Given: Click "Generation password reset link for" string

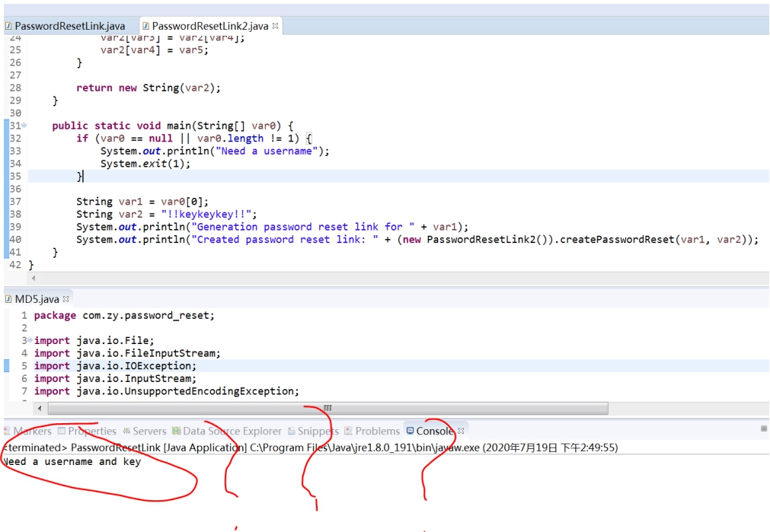Looking at the screenshot, I should click(303, 227).
